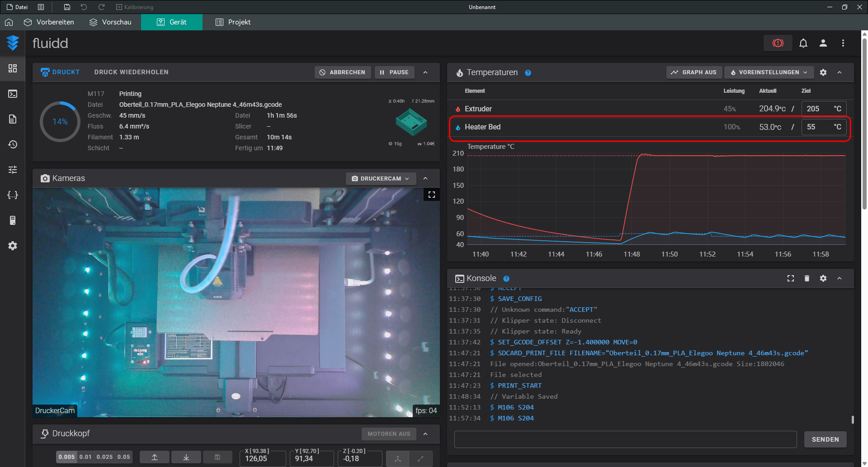Collapse the print status panel
This screenshot has width=868, height=467.
click(x=425, y=72)
